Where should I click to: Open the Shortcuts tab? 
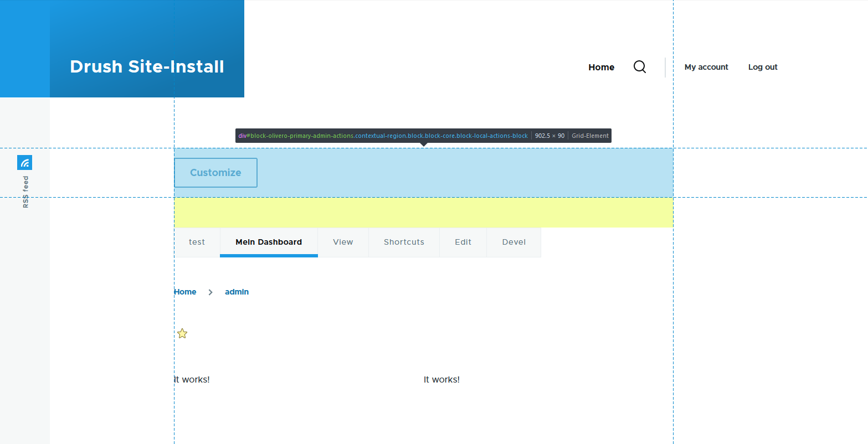point(404,242)
